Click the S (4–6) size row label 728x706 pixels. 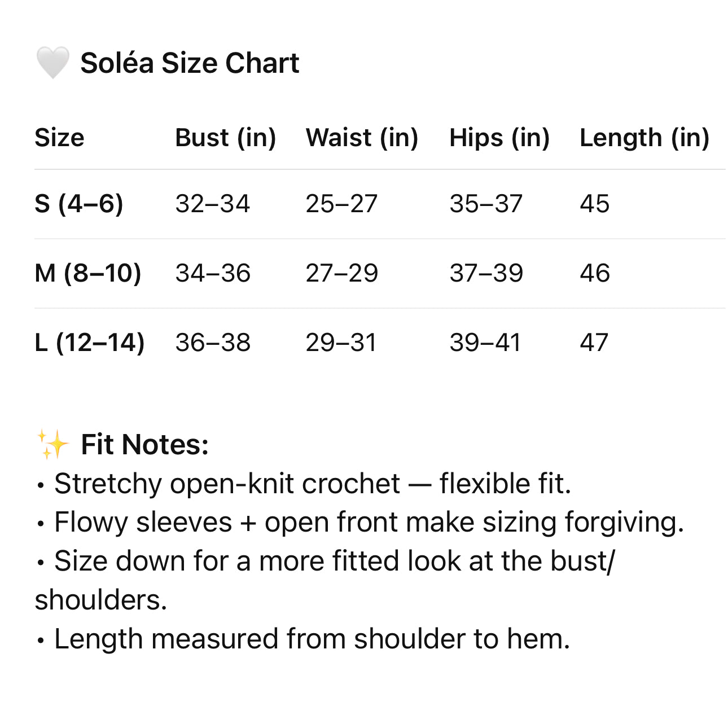(x=79, y=204)
